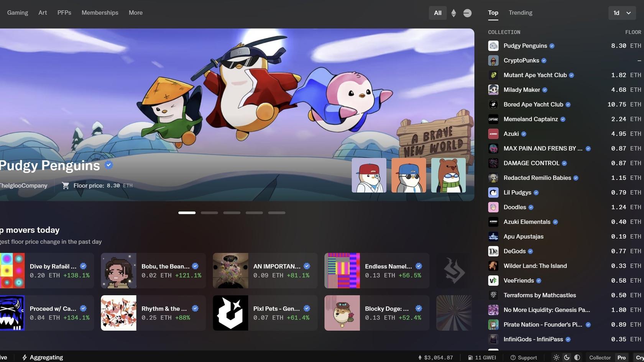Click the verified badge next to Pudgy Penguins banner title
This screenshot has height=362, width=644.
[109, 165]
